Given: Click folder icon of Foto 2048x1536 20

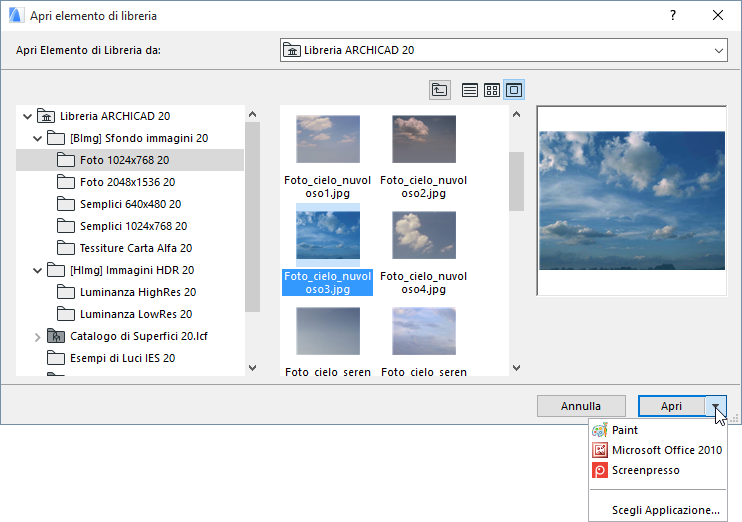Looking at the screenshot, I should click(65, 182).
